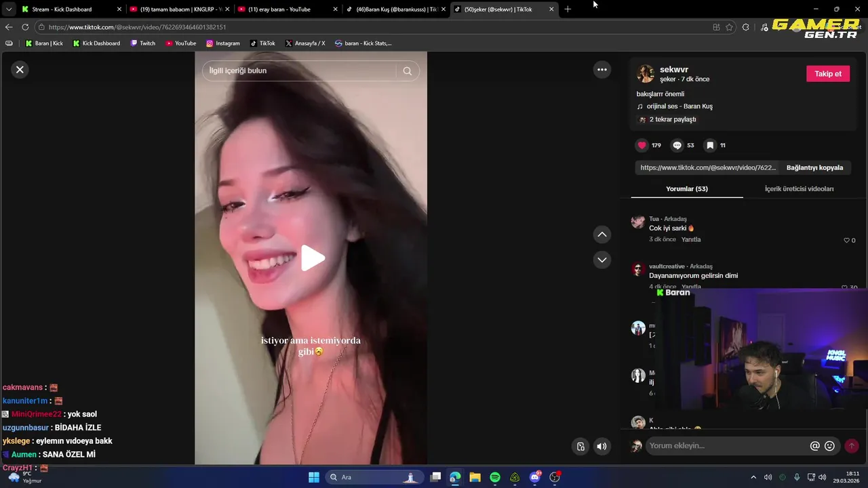The image size is (868, 488).
Task: Switch to Baran Kuş TikTok tab
Action: [396, 9]
